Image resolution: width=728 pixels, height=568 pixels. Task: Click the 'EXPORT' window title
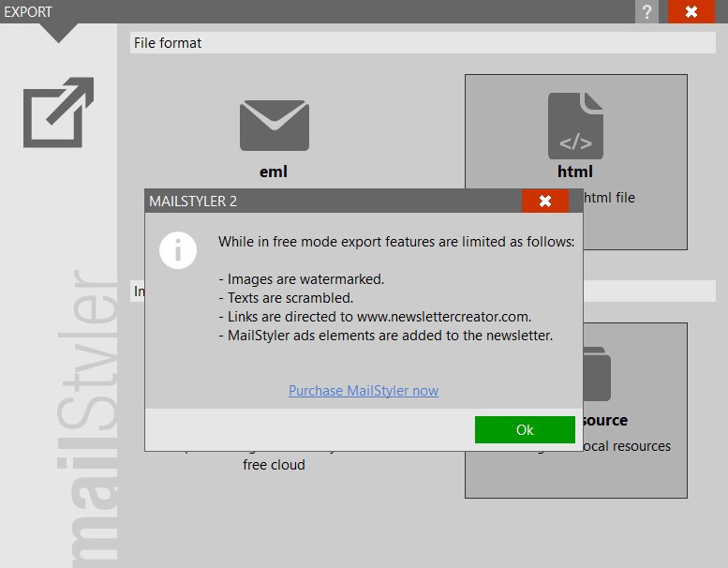point(28,11)
